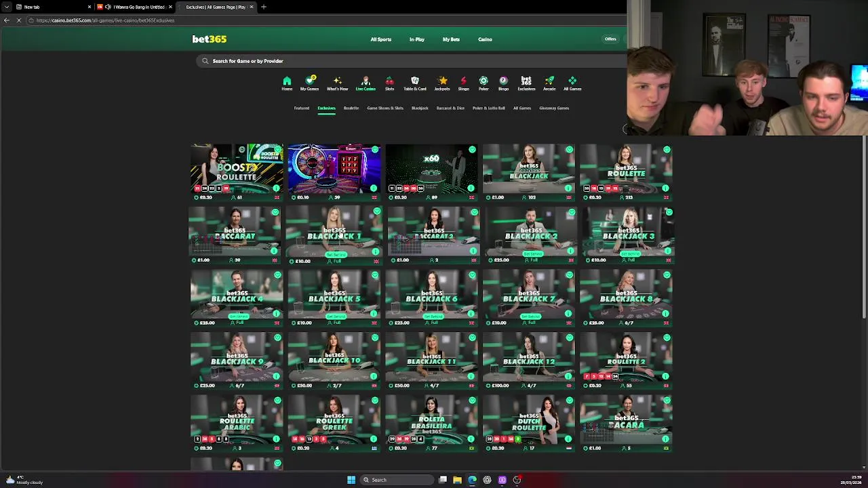This screenshot has width=868, height=488.
Task: Switch to Baccarat & Dice sub-tab
Action: click(450, 108)
